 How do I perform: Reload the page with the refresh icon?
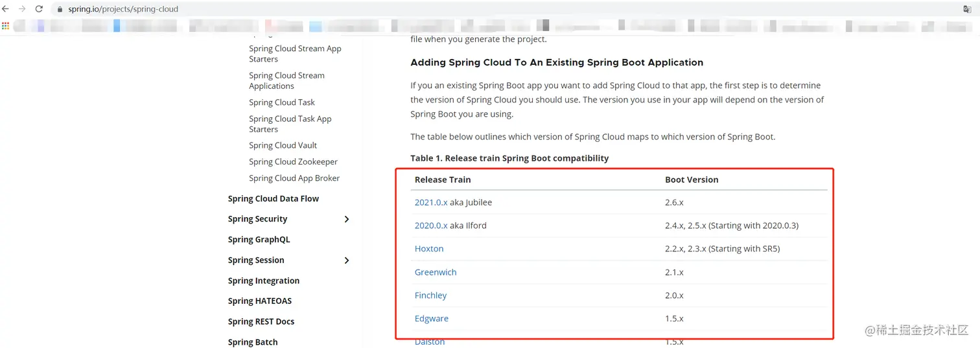(x=39, y=9)
